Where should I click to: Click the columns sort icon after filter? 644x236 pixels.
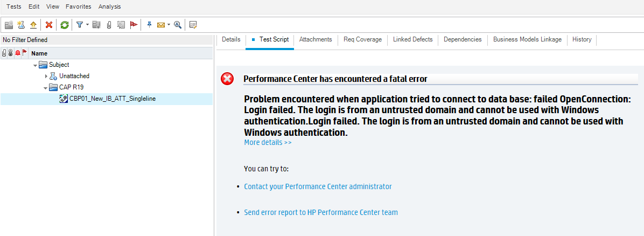(96, 25)
